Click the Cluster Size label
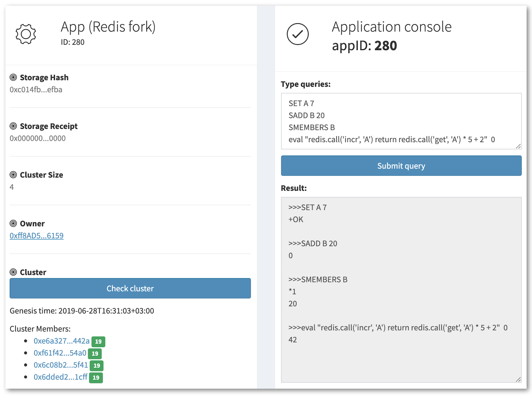This screenshot has height=395, width=532. 42,175
